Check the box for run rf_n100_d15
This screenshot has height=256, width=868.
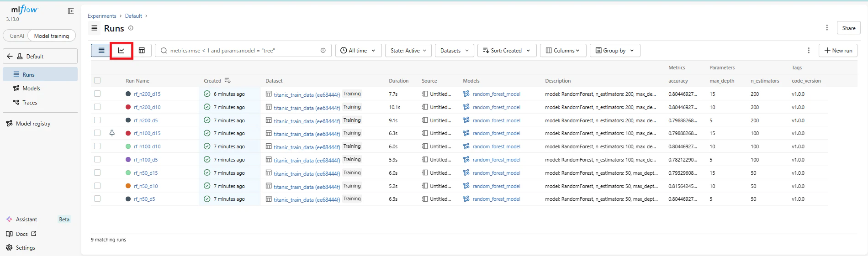[97, 133]
